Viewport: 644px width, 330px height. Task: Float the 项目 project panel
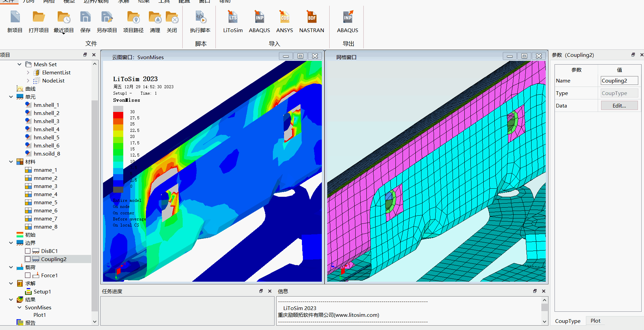(x=85, y=54)
